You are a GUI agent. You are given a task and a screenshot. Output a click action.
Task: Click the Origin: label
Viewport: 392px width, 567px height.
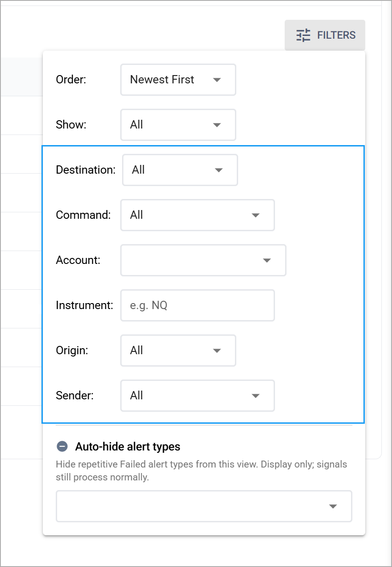(72, 351)
